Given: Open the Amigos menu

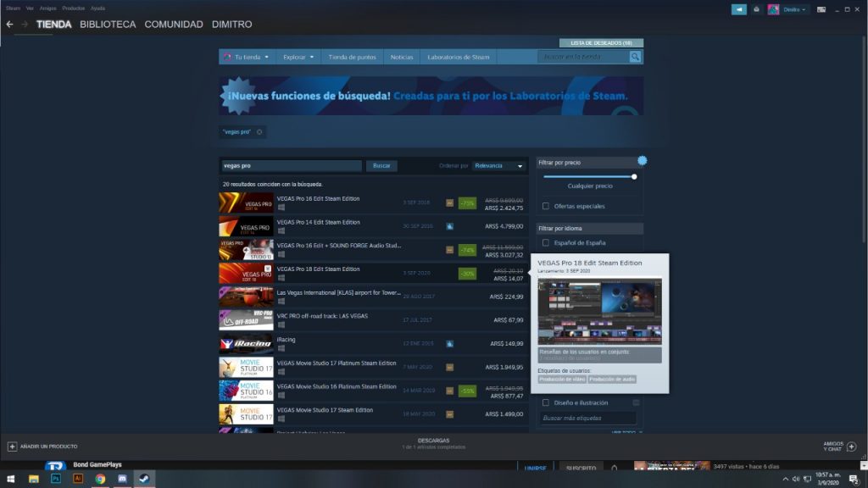Looking at the screenshot, I should pyautogui.click(x=47, y=8).
